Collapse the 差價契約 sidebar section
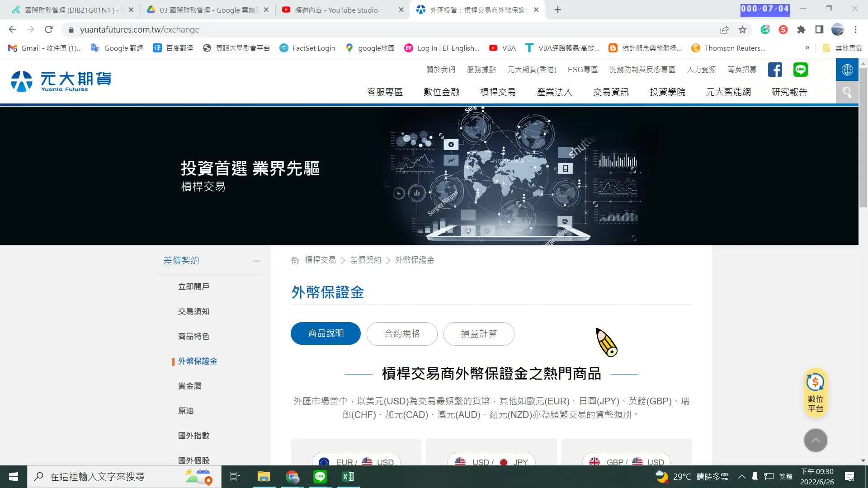This screenshot has width=868, height=488. pyautogui.click(x=256, y=261)
